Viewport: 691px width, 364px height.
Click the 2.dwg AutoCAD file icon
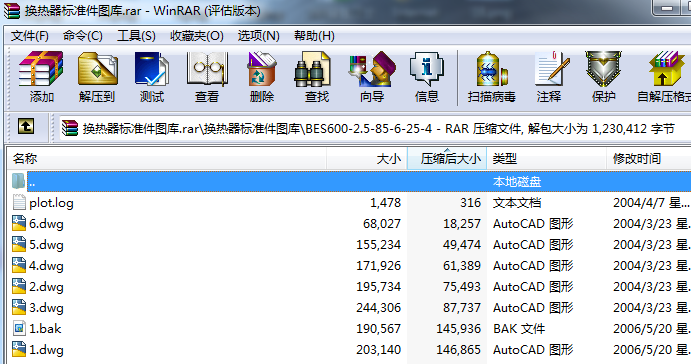[19, 286]
